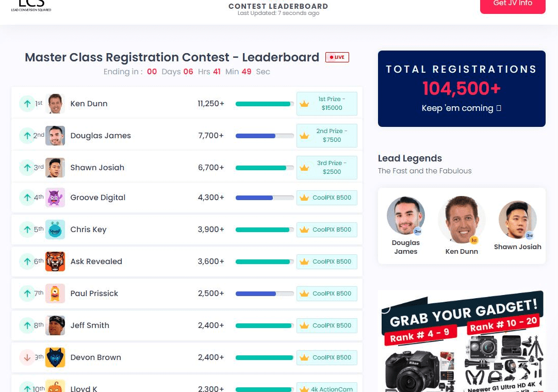Click Douglas James' blue progress bar
The image size is (558, 392).
click(265, 136)
